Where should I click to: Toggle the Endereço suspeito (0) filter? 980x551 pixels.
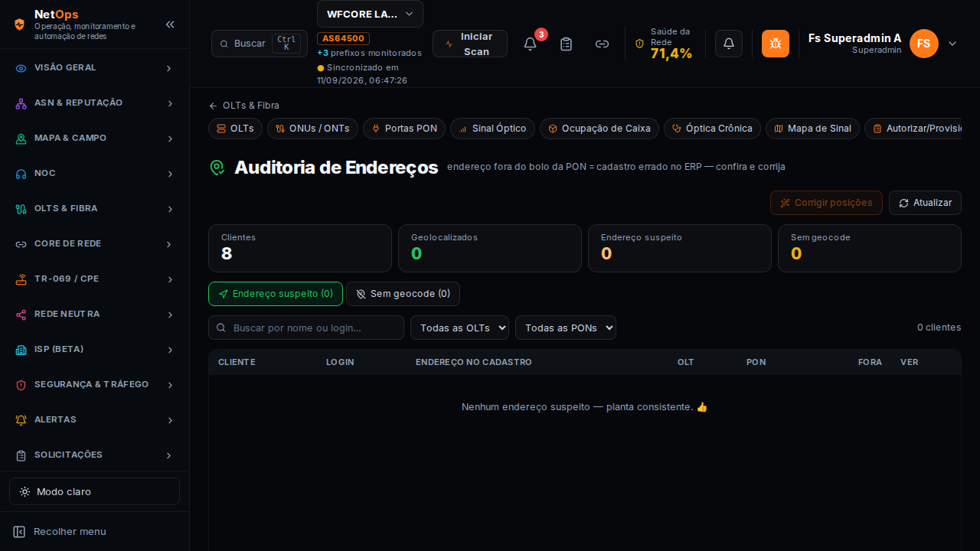pyautogui.click(x=276, y=294)
